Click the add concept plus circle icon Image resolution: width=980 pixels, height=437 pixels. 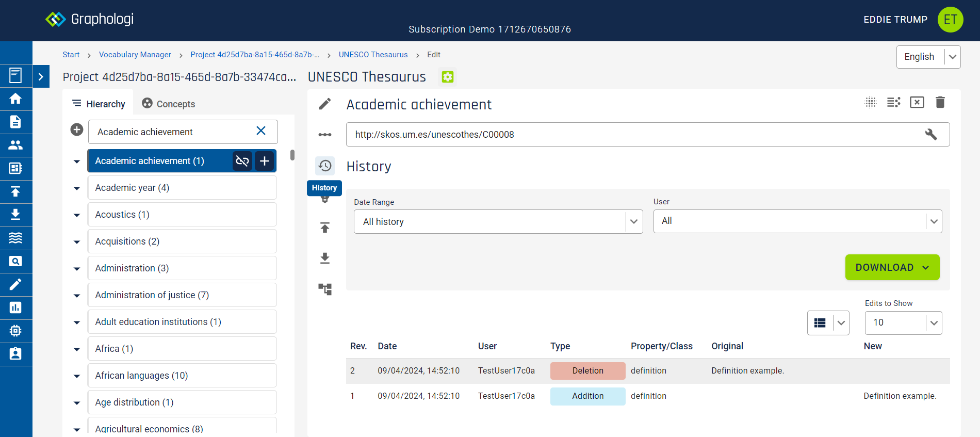click(x=77, y=130)
